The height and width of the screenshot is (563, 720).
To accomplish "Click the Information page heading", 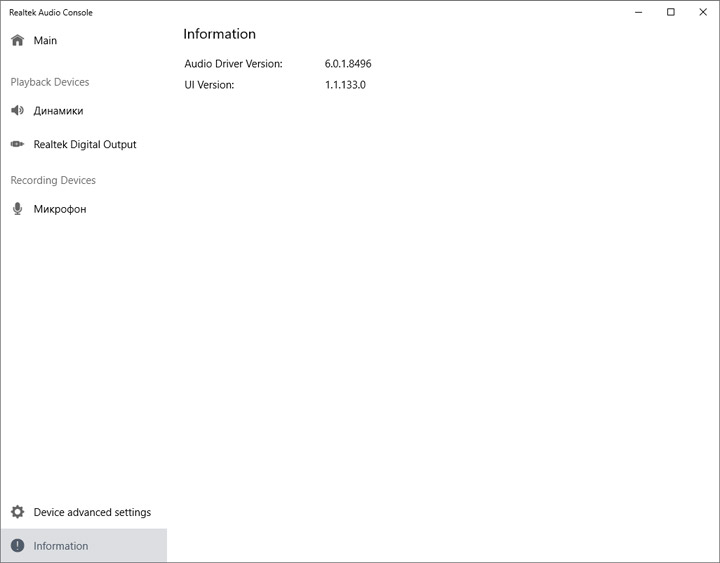I will click(x=219, y=34).
